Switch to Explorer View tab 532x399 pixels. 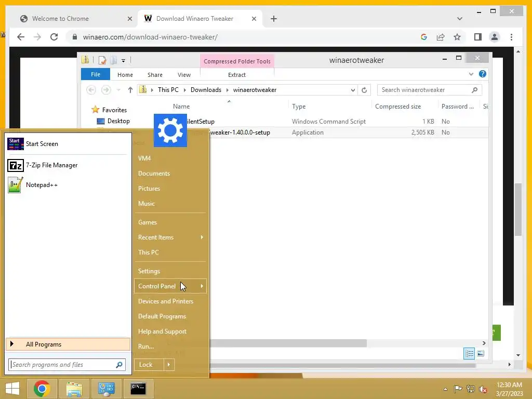click(184, 75)
